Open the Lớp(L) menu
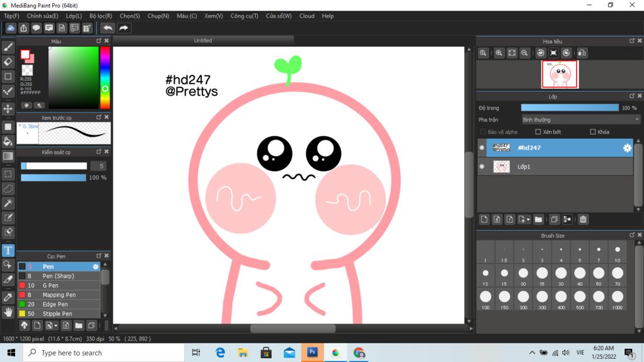The height and width of the screenshot is (362, 644). pyautogui.click(x=74, y=16)
